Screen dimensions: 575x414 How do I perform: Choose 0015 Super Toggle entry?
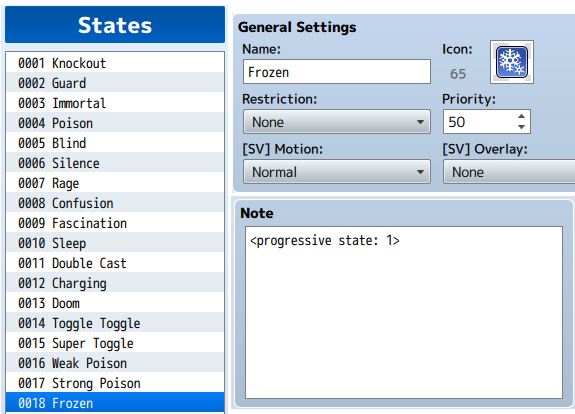point(115,343)
